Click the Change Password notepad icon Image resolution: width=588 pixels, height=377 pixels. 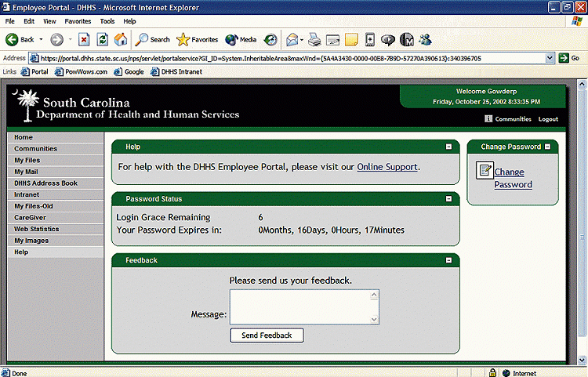pos(485,171)
